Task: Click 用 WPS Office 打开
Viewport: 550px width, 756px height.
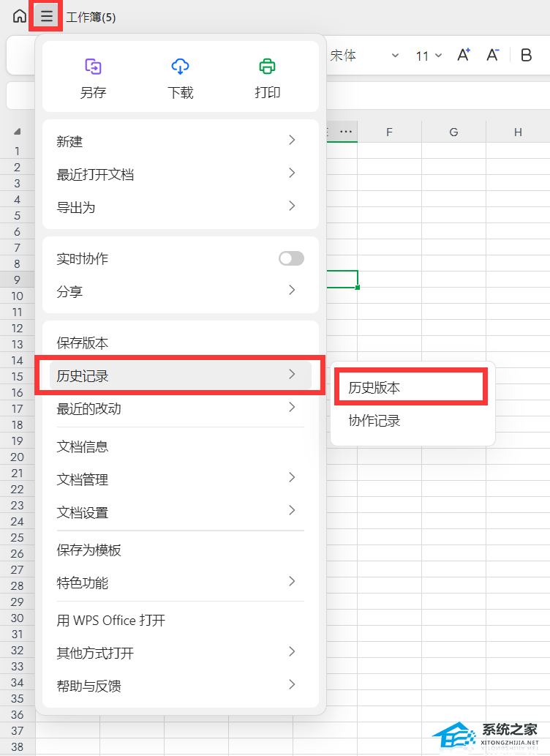Action: (111, 620)
